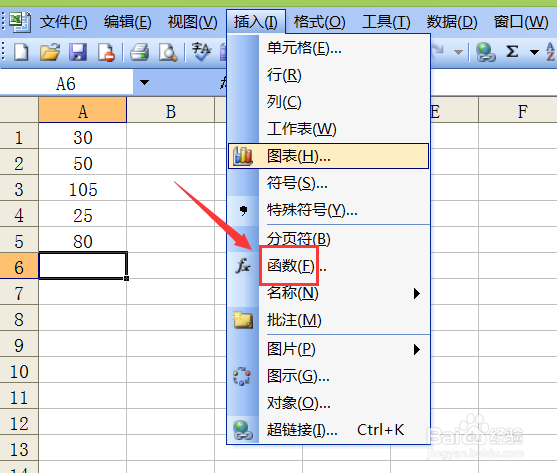Select 特殊符号(Y)... menu entry
This screenshot has width=557, height=473.
coord(329,210)
